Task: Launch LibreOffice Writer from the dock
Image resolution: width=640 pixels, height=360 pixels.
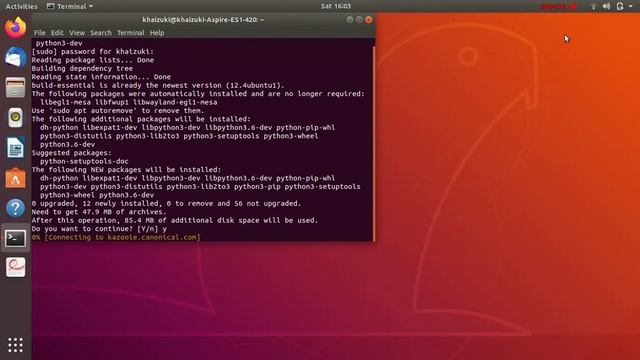Action: [16, 148]
